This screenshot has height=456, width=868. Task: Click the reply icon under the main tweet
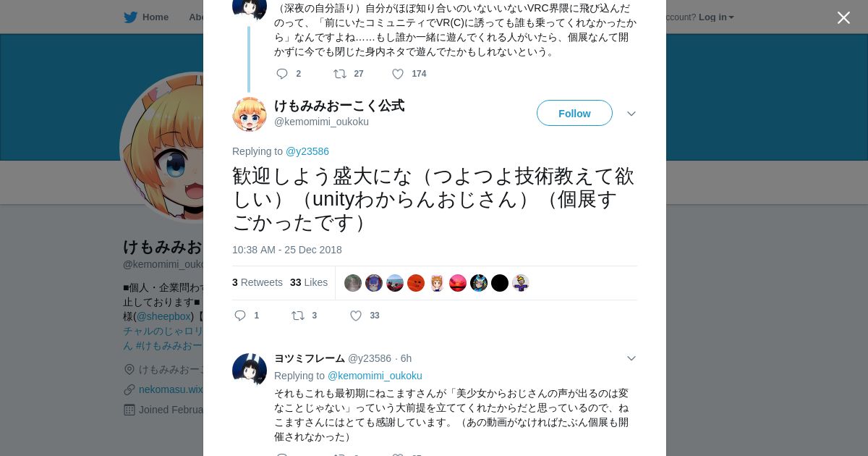click(x=240, y=316)
